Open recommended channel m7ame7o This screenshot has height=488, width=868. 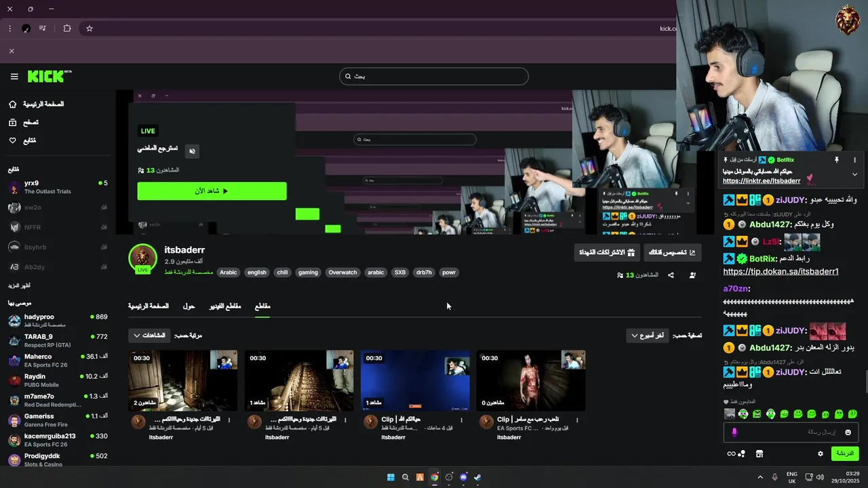[x=58, y=400]
